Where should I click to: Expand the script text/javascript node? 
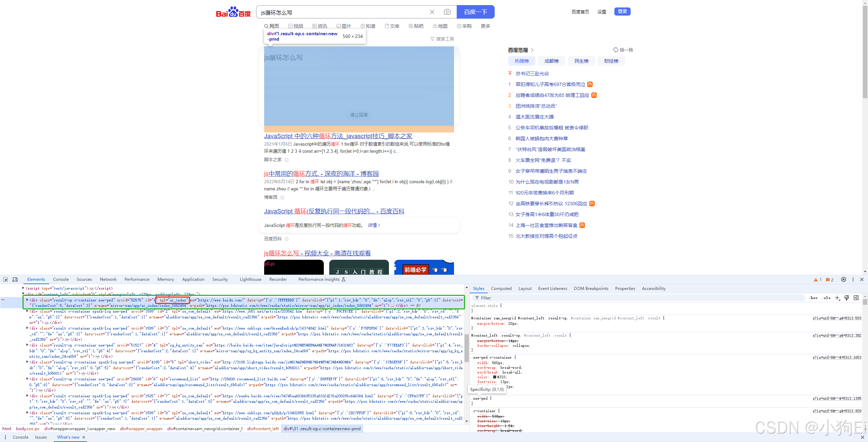[23, 288]
